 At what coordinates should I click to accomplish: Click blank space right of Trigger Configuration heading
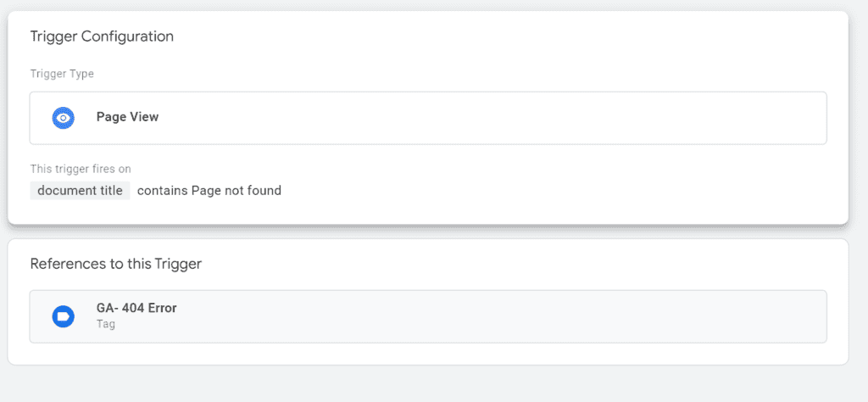click(509, 36)
